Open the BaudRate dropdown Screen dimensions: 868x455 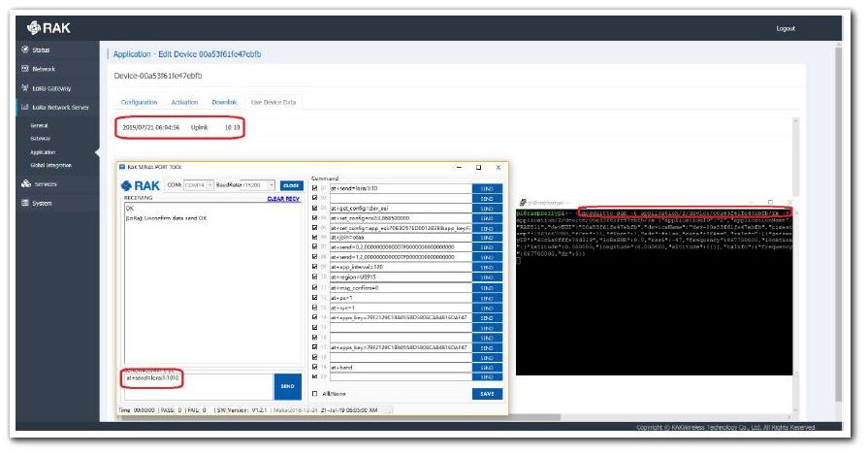pos(259,185)
